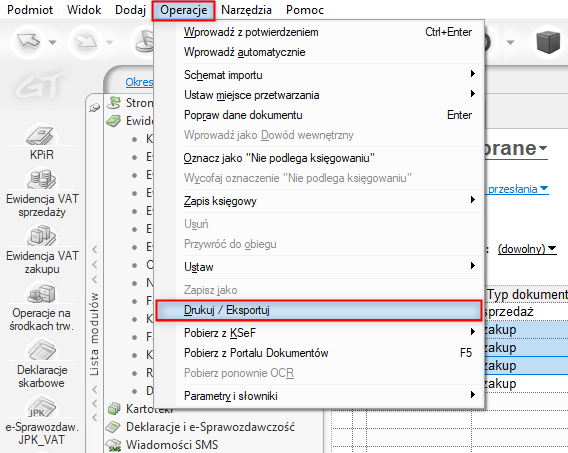Viewport: 568px width, 453px height.
Task: Open the KPiR module icon
Action: pyautogui.click(x=41, y=135)
